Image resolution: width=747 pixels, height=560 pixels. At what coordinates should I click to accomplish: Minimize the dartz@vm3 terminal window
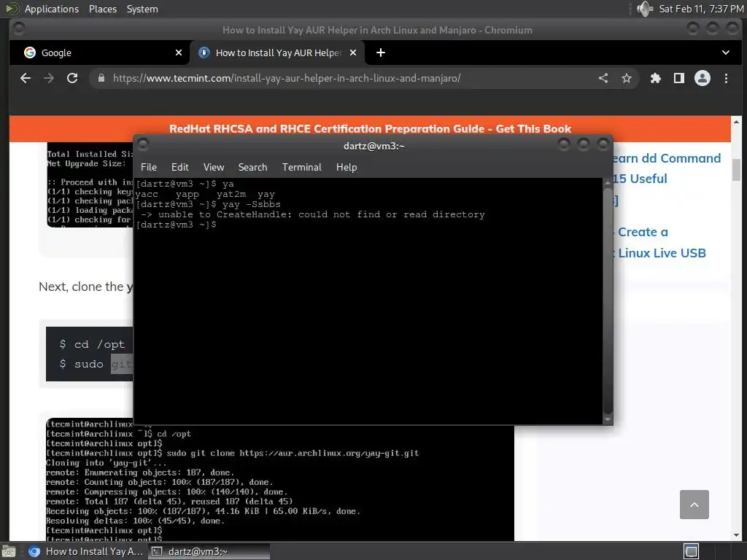564,144
